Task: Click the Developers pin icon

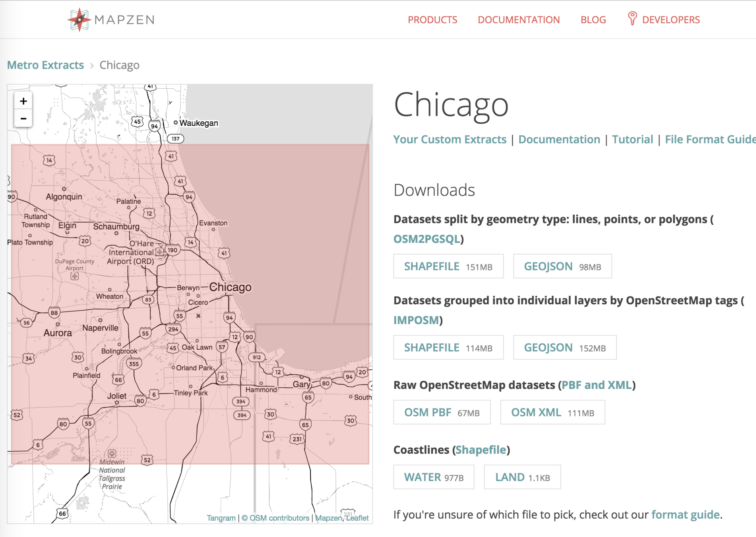Action: pyautogui.click(x=632, y=19)
